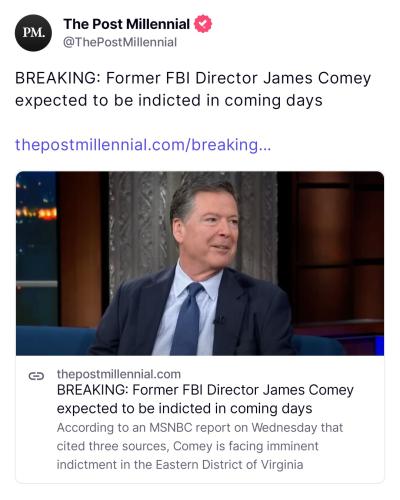Click "Eastern District of Virginia" in the card summary
Image resolution: width=400 pixels, height=500 pixels.
click(x=229, y=465)
